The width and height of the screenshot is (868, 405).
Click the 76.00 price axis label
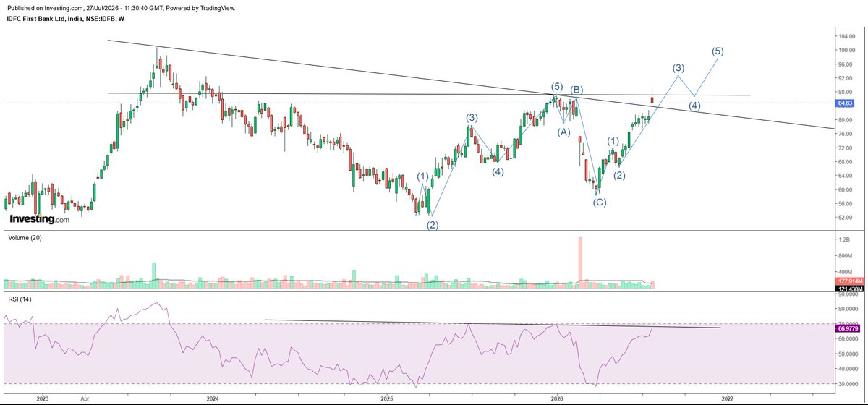click(845, 134)
